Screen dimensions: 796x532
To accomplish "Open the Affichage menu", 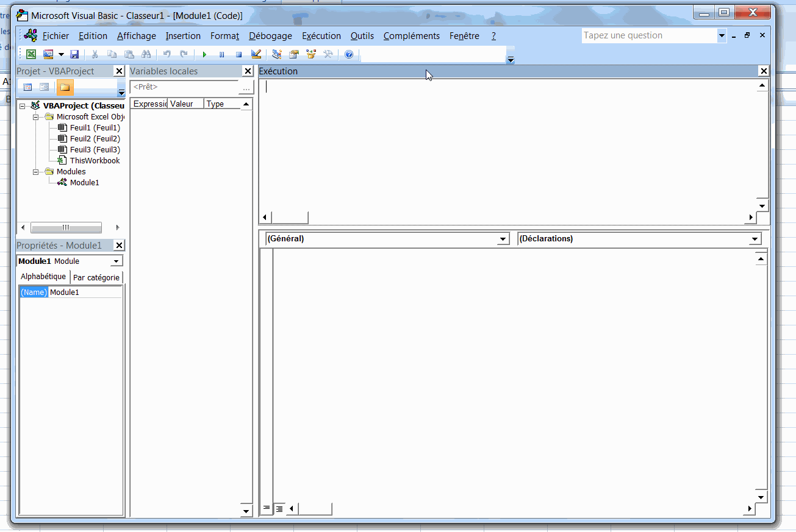I will 137,36.
